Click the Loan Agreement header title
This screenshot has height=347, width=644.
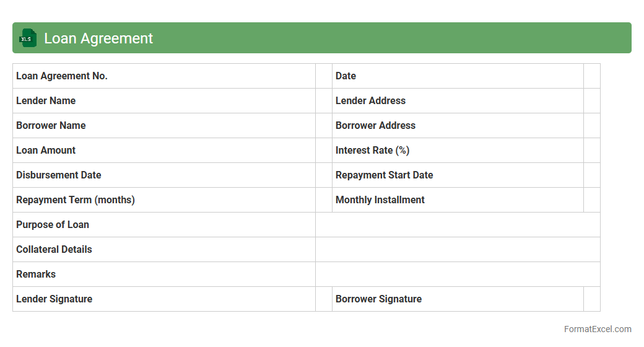coord(98,38)
